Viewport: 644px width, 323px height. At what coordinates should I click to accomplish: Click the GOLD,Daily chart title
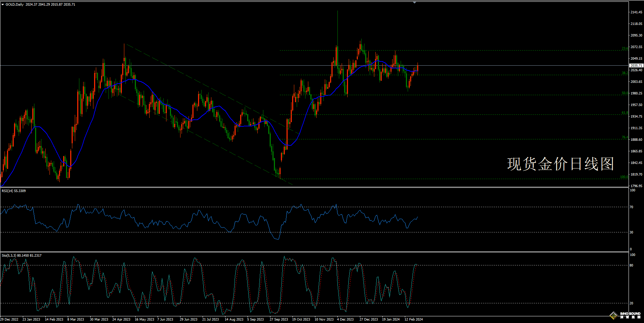click(14, 5)
